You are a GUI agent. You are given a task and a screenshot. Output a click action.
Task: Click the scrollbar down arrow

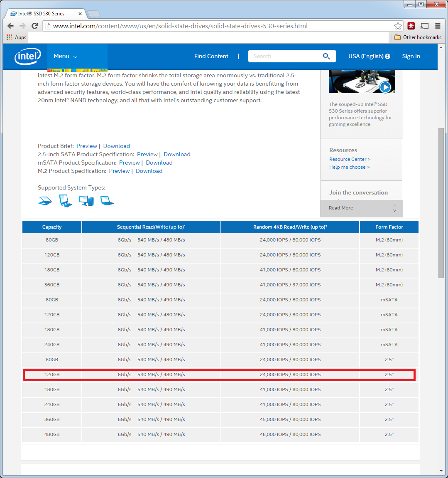click(x=441, y=471)
